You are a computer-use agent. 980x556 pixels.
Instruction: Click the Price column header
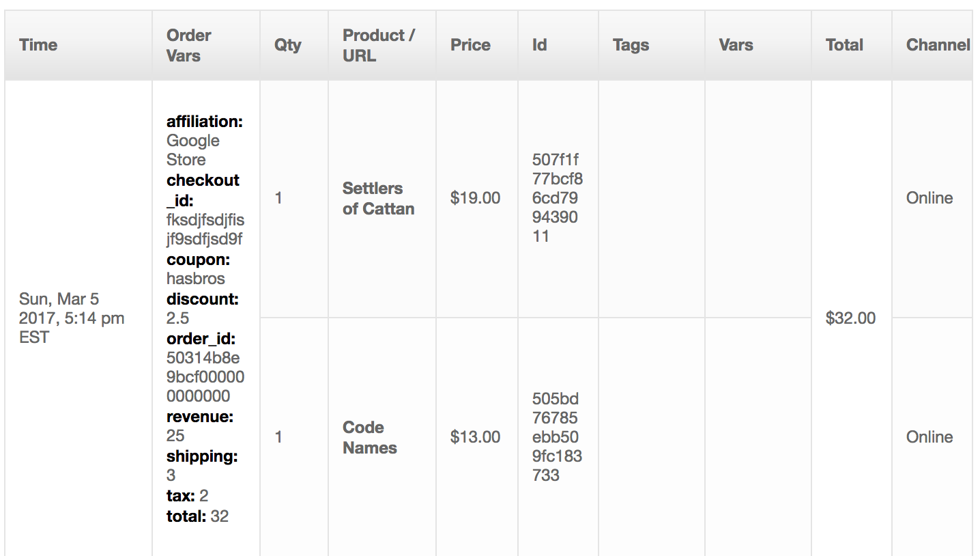[x=470, y=45]
